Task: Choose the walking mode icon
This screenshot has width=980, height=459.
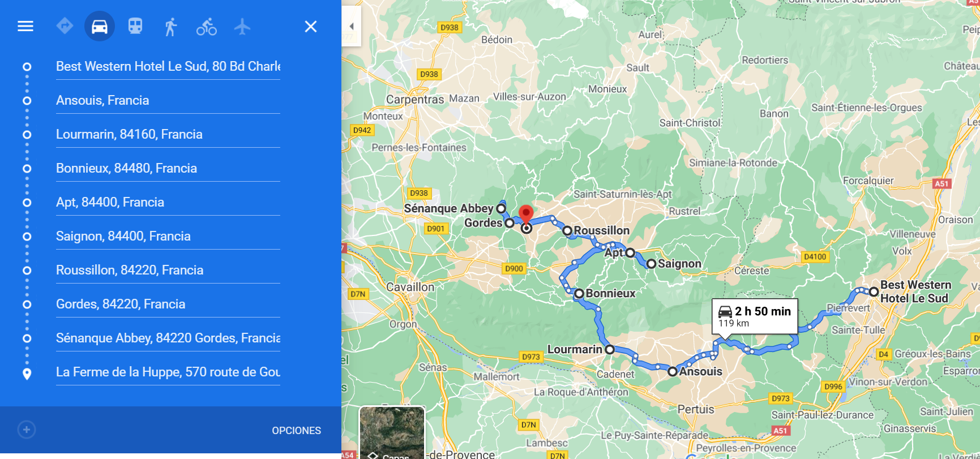Action: (170, 27)
